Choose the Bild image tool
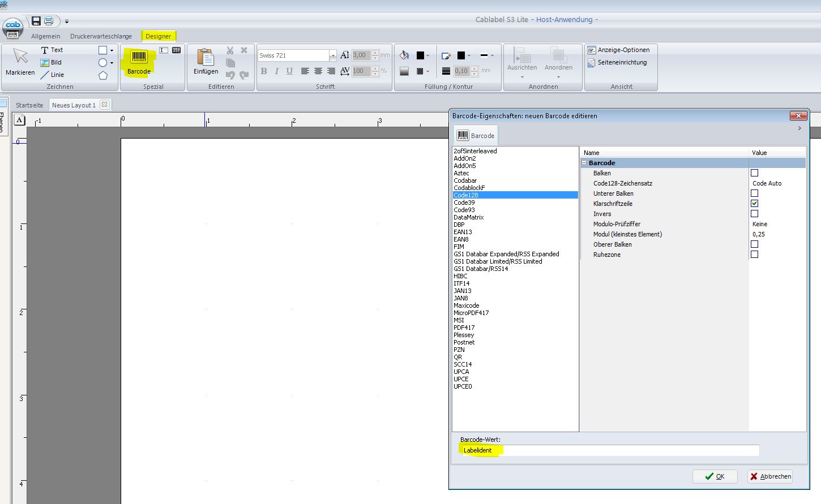The height and width of the screenshot is (504, 821). pos(52,62)
